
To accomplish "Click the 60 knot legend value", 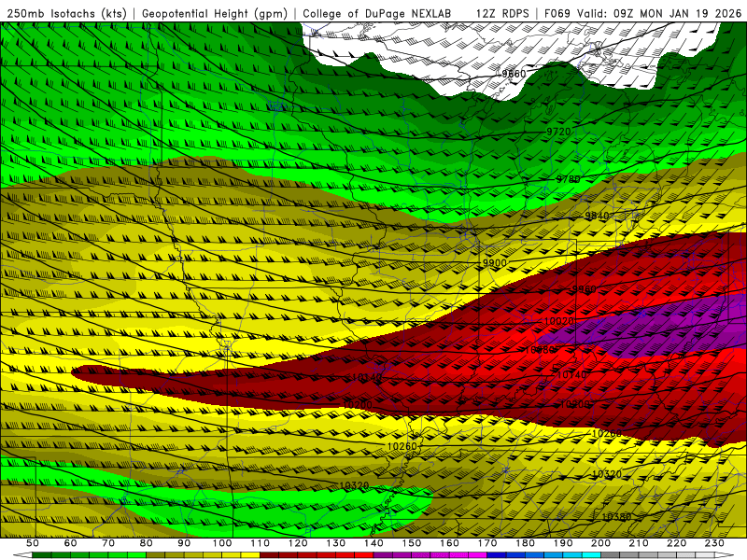I will 70,543.
